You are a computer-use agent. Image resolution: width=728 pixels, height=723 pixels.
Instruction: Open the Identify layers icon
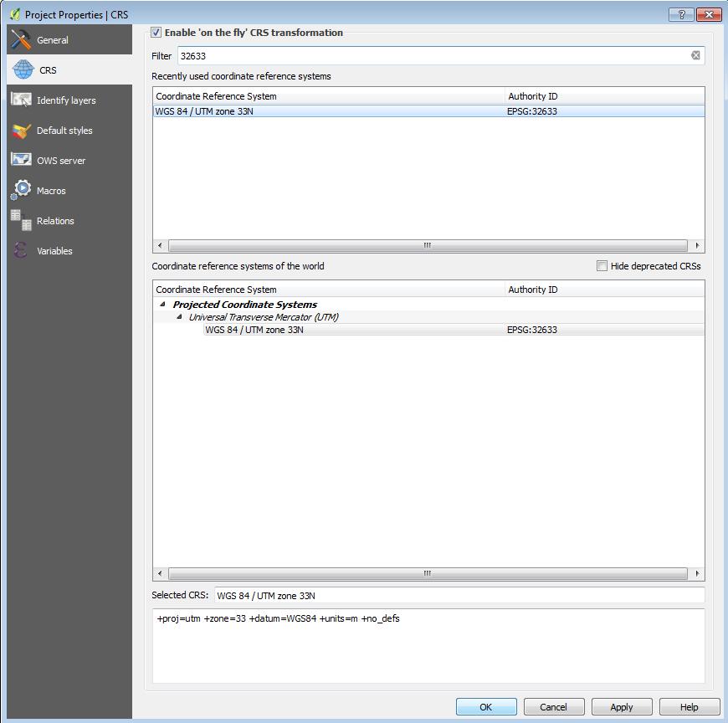click(21, 100)
